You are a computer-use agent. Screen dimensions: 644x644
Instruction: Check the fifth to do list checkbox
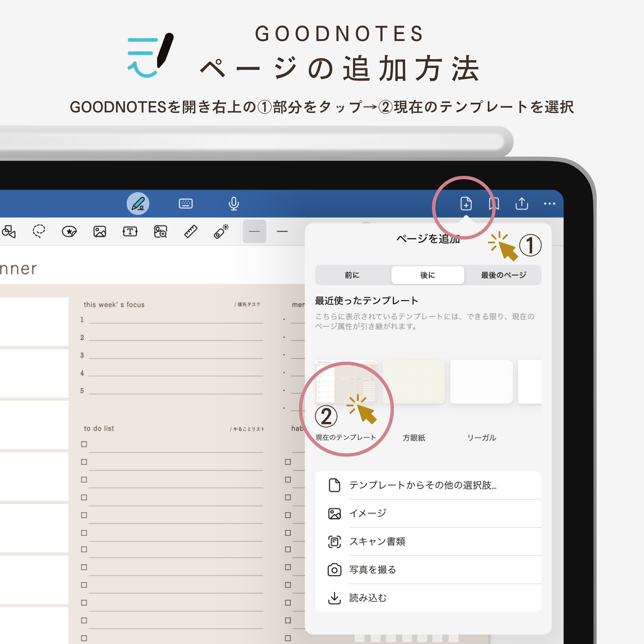[84, 515]
